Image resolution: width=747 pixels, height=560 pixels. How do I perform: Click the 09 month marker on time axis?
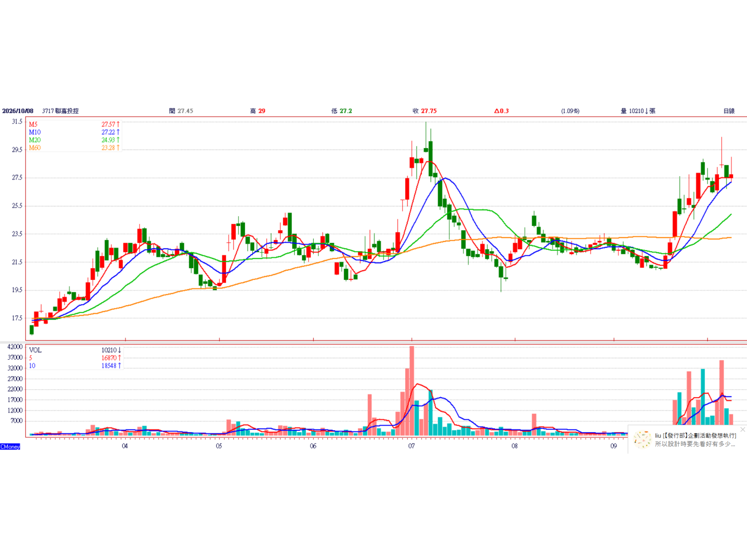click(x=613, y=446)
